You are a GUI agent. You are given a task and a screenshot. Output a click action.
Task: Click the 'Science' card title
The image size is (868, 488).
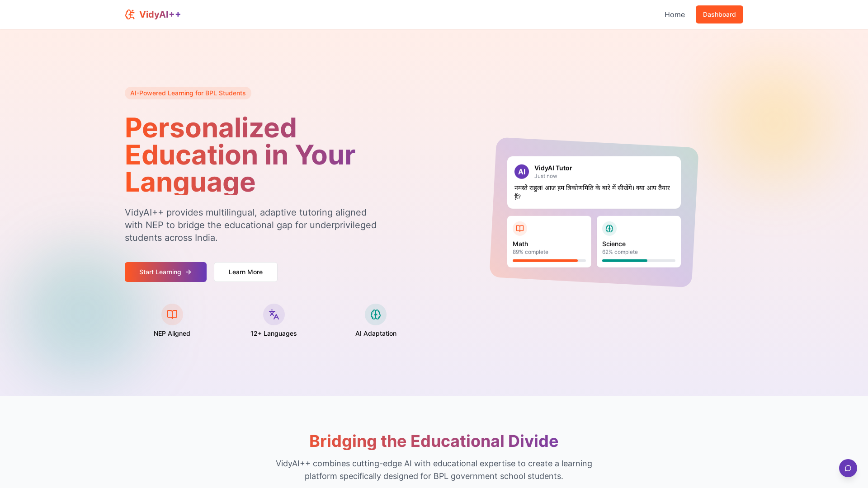[614, 244]
